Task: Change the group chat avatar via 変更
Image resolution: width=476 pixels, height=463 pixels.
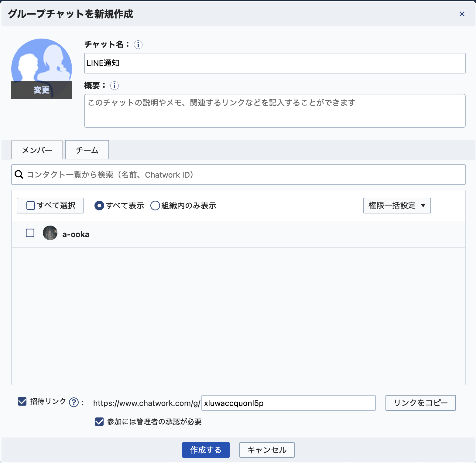Action: coord(42,90)
